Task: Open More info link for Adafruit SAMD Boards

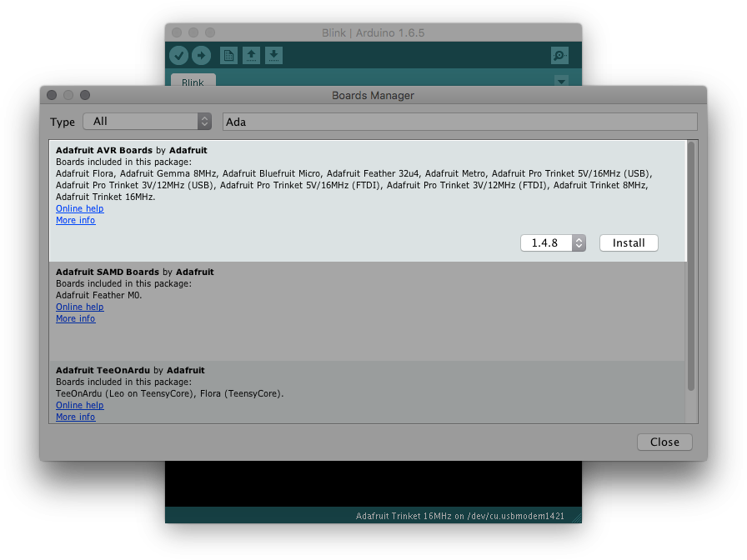Action: tap(75, 318)
